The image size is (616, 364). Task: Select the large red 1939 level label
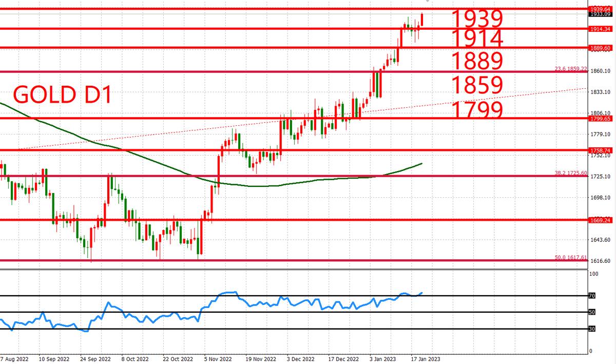[x=476, y=19]
